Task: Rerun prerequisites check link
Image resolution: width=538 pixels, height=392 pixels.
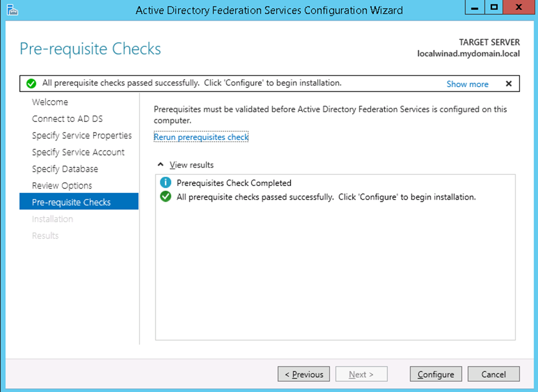Action: (x=201, y=137)
